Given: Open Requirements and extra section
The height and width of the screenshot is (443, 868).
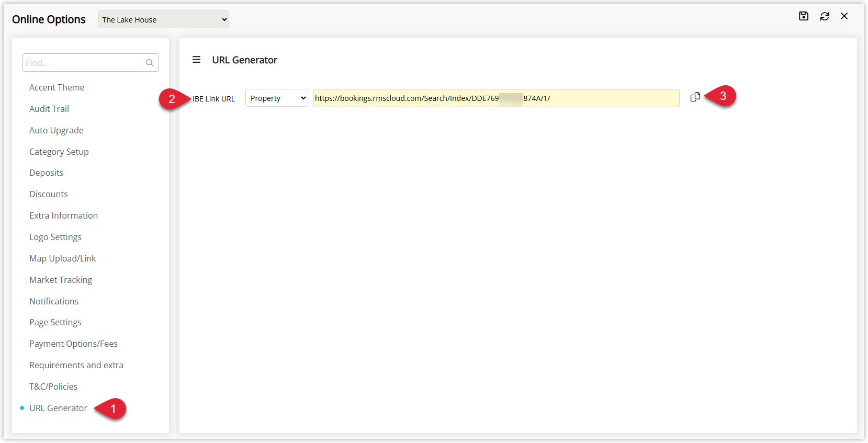Looking at the screenshot, I should (x=76, y=365).
